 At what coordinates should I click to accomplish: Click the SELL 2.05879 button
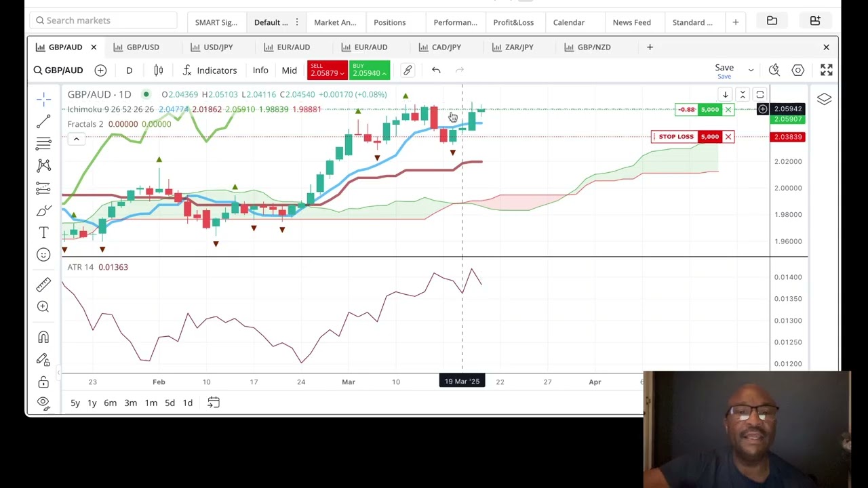[x=328, y=70]
